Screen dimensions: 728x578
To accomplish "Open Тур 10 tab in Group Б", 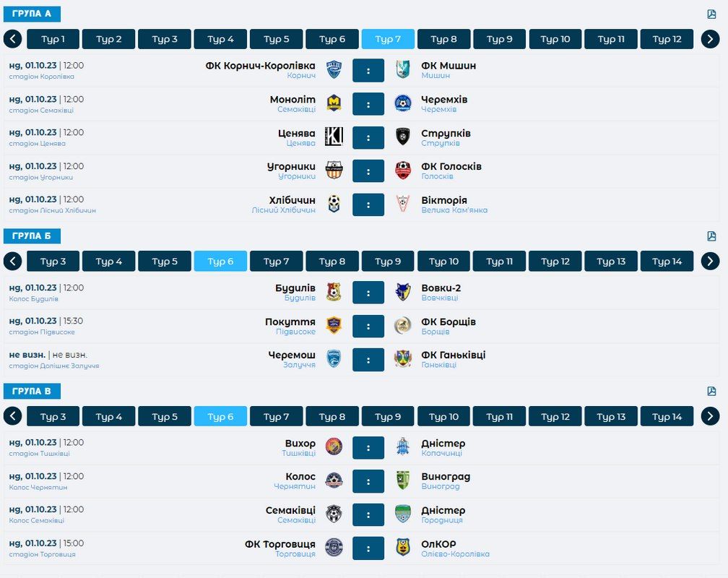I will 443,261.
